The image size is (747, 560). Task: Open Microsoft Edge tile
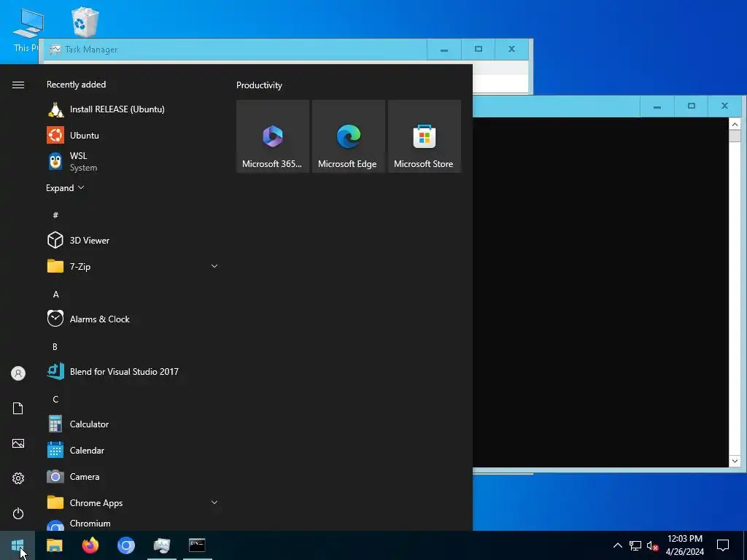348,136
